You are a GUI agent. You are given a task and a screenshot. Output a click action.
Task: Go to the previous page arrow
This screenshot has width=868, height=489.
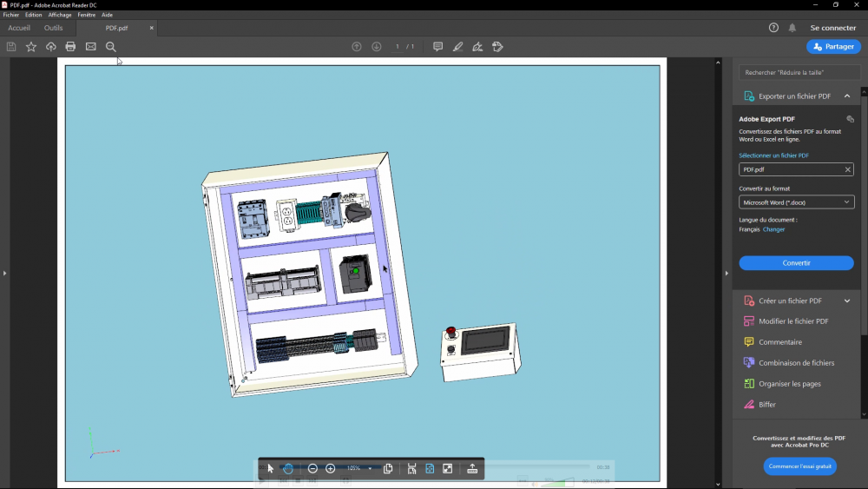point(357,47)
